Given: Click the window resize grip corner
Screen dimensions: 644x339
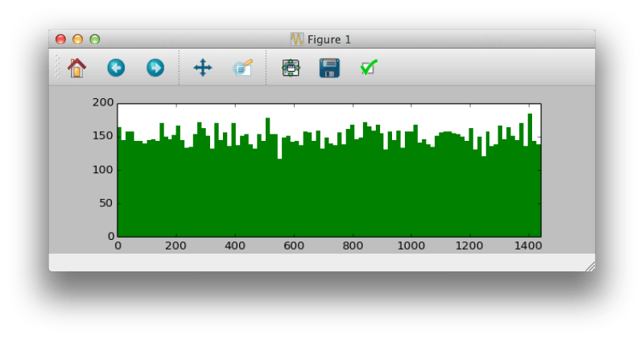Looking at the screenshot, I should point(590,267).
